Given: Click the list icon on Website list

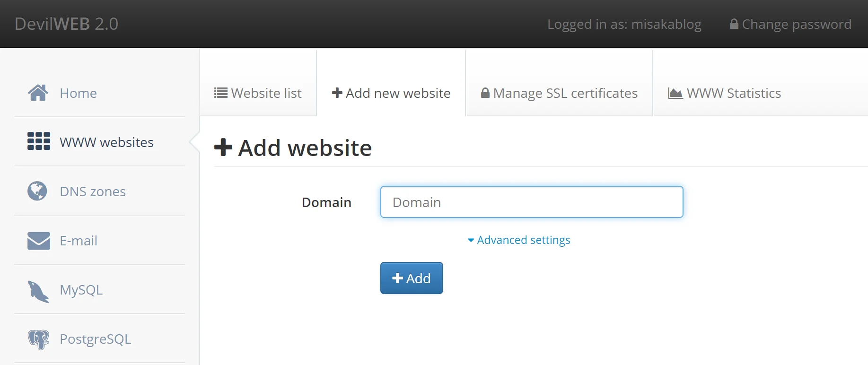Looking at the screenshot, I should click(220, 93).
